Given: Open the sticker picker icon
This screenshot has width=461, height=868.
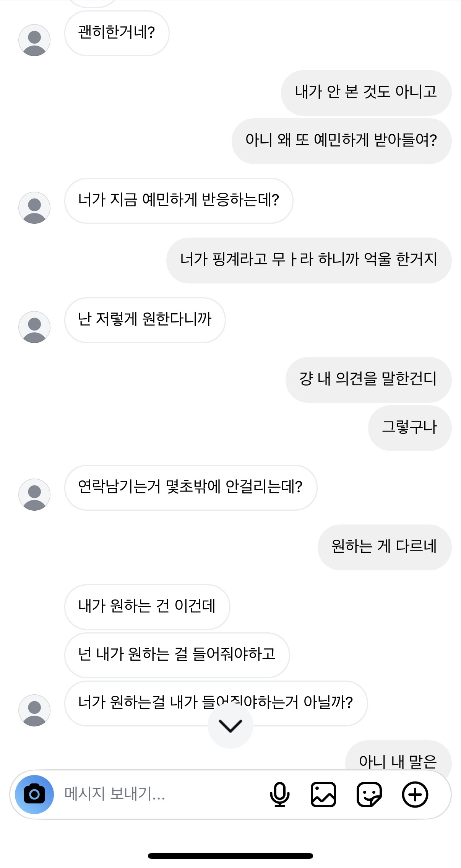Looking at the screenshot, I should click(x=369, y=795).
